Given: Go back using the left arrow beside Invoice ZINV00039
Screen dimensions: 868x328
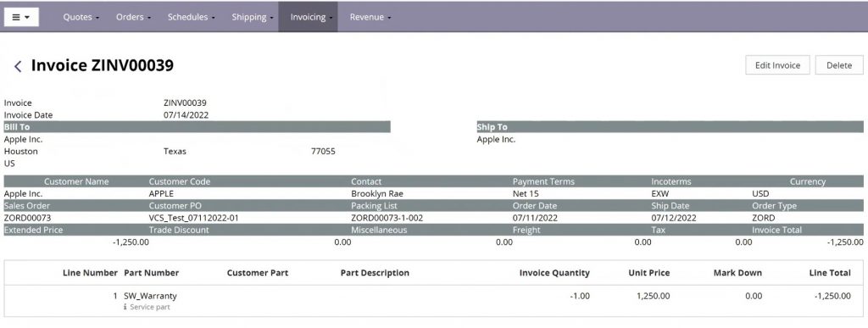Looking at the screenshot, I should 18,66.
